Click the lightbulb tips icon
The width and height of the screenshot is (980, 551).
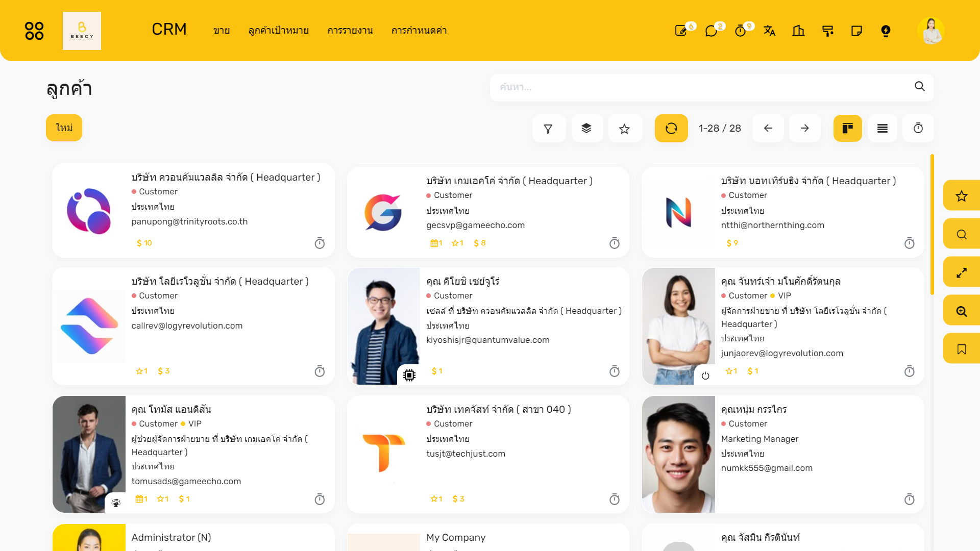pyautogui.click(x=886, y=31)
